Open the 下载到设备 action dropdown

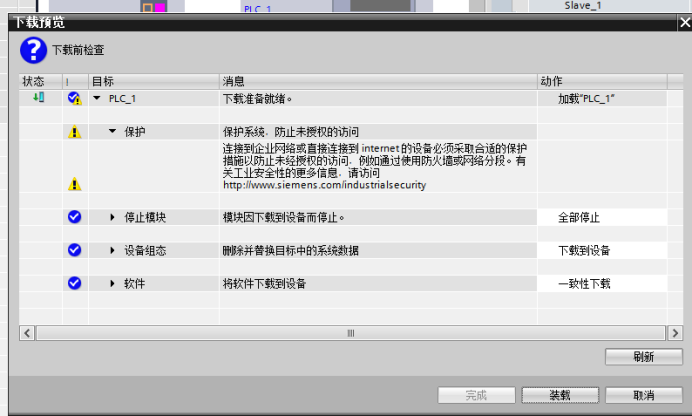[x=602, y=251]
